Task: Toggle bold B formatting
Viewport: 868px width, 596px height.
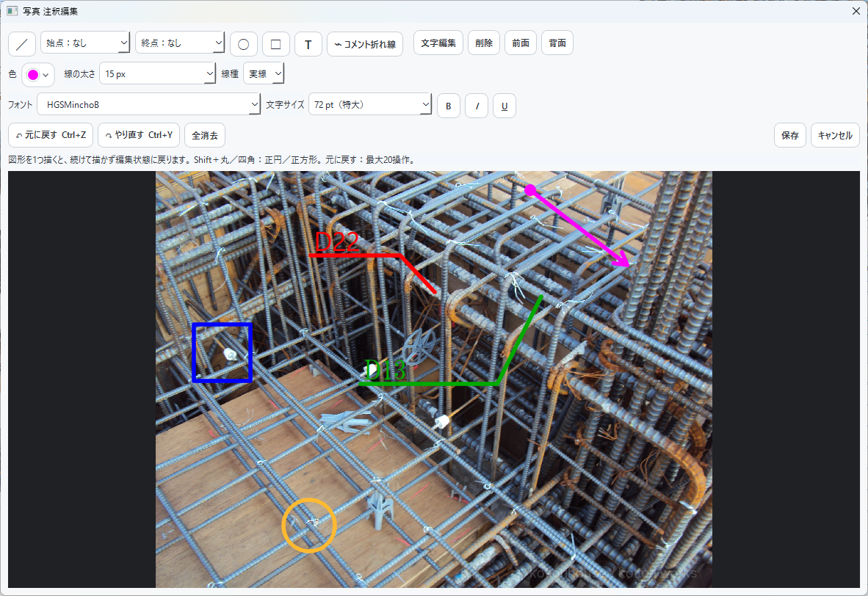Action: coord(449,106)
